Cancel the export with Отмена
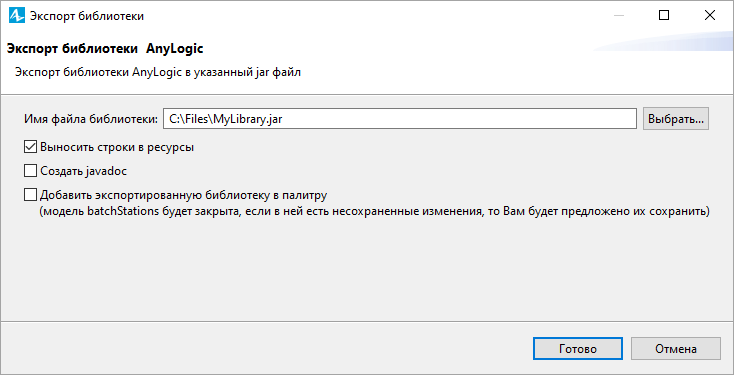The width and height of the screenshot is (734, 375). pos(675,349)
